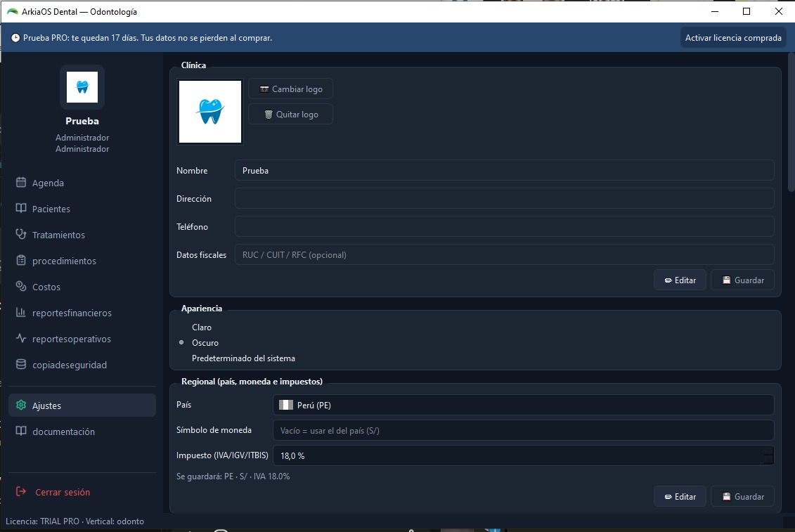The width and height of the screenshot is (795, 532).
Task: Click the database icon for copiadeseguridad
Action: click(x=21, y=365)
